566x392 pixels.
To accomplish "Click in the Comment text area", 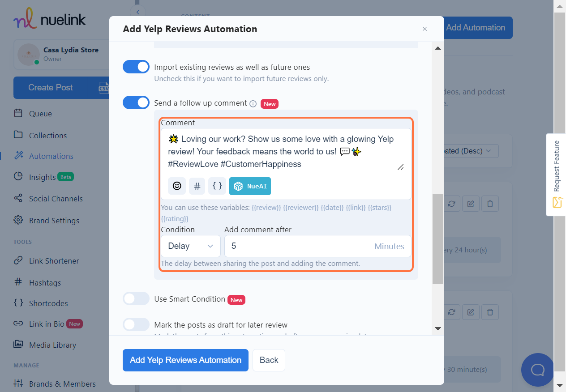I will point(286,151).
